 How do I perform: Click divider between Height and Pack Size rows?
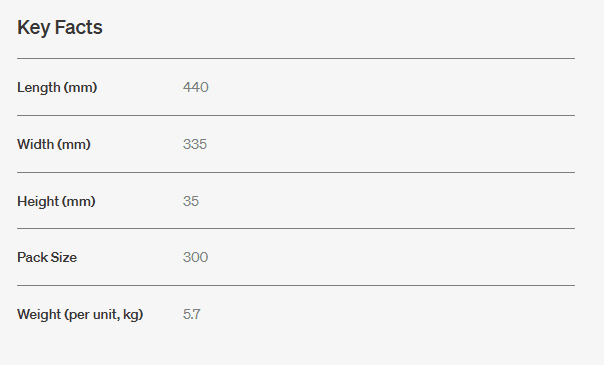[296, 228]
